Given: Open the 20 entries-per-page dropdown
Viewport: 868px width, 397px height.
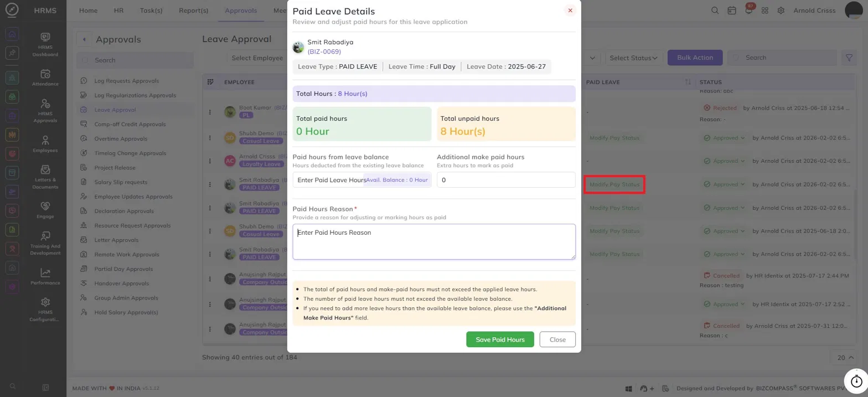Looking at the screenshot, I should (x=844, y=358).
